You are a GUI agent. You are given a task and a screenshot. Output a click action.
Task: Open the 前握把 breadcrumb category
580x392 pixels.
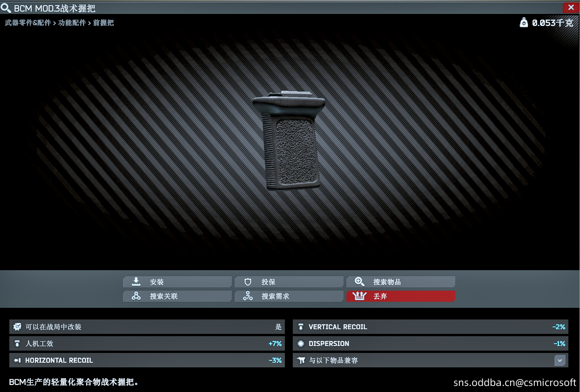(x=103, y=22)
